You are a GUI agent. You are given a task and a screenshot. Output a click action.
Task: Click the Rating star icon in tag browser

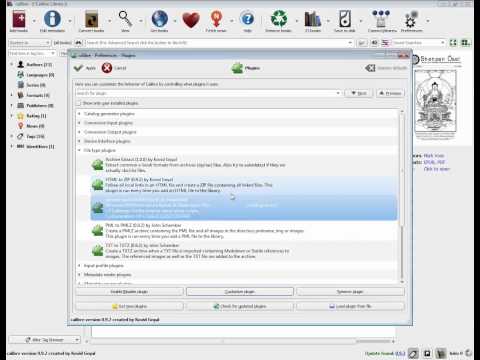[21, 116]
